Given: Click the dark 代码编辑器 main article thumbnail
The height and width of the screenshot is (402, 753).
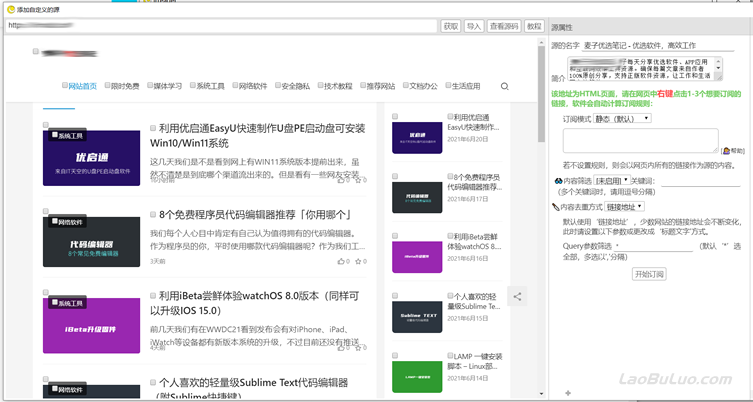Looking at the screenshot, I should [91, 242].
